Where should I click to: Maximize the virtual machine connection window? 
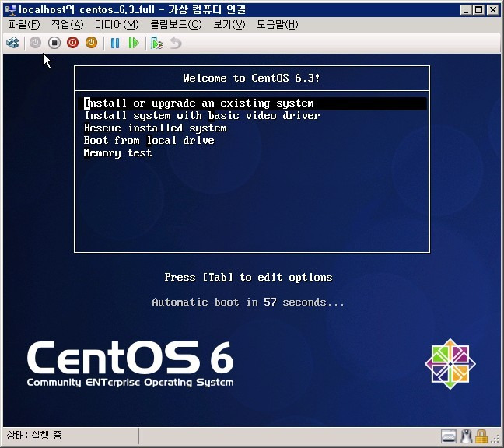(x=478, y=10)
